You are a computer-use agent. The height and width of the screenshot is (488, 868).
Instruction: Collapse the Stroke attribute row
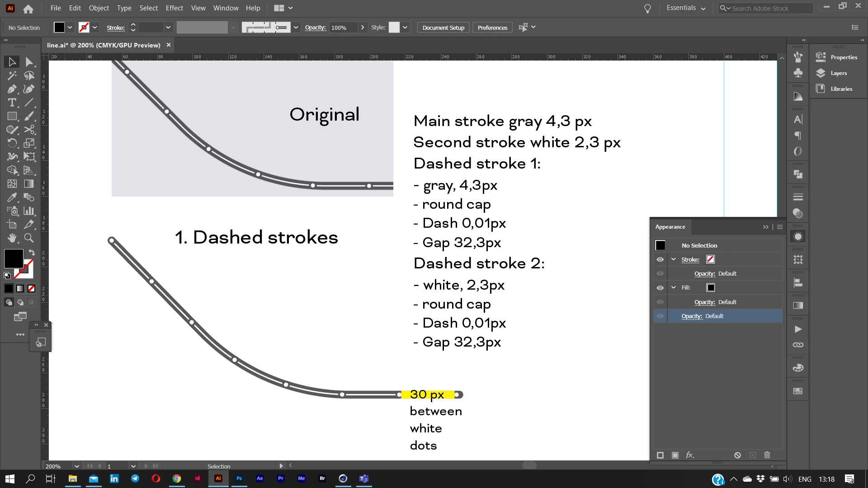coord(674,259)
